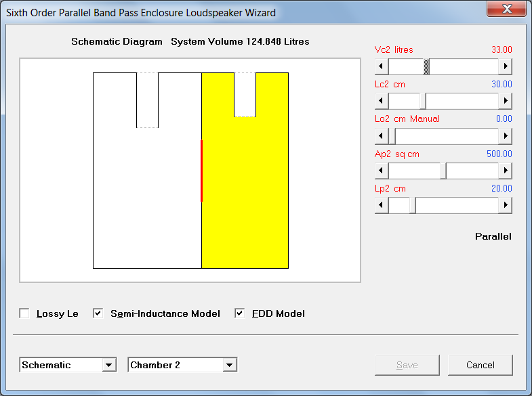The width and height of the screenshot is (532, 396).
Task: Close the wizard window with the X button
Action: point(506,9)
